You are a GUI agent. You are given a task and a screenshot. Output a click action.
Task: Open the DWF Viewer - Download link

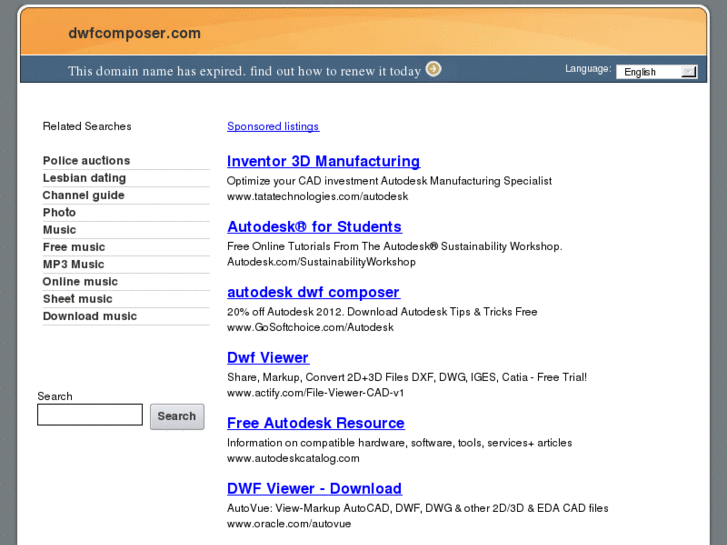[314, 488]
